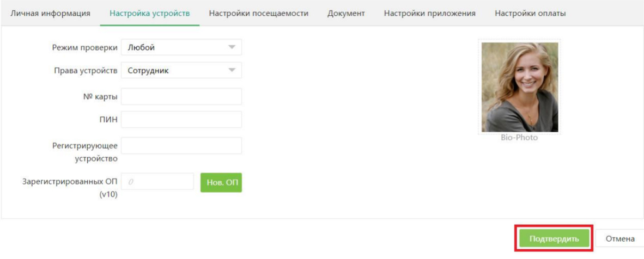
Task: Open the Личная информация tab
Action: click(51, 14)
